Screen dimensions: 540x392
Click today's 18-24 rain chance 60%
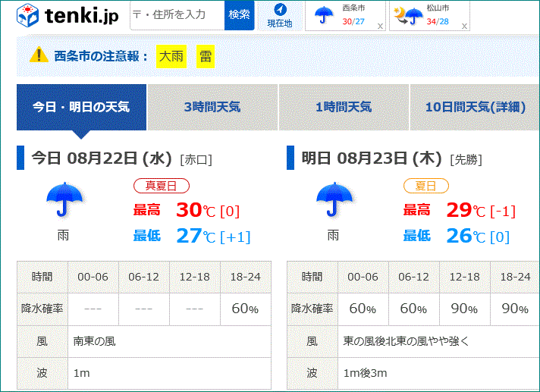tap(245, 309)
